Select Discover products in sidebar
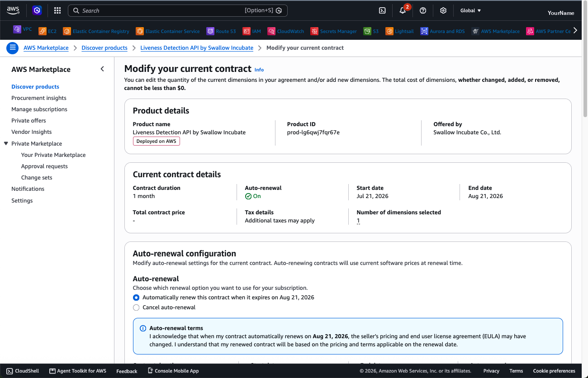Image resolution: width=588 pixels, height=378 pixels. coord(35,87)
